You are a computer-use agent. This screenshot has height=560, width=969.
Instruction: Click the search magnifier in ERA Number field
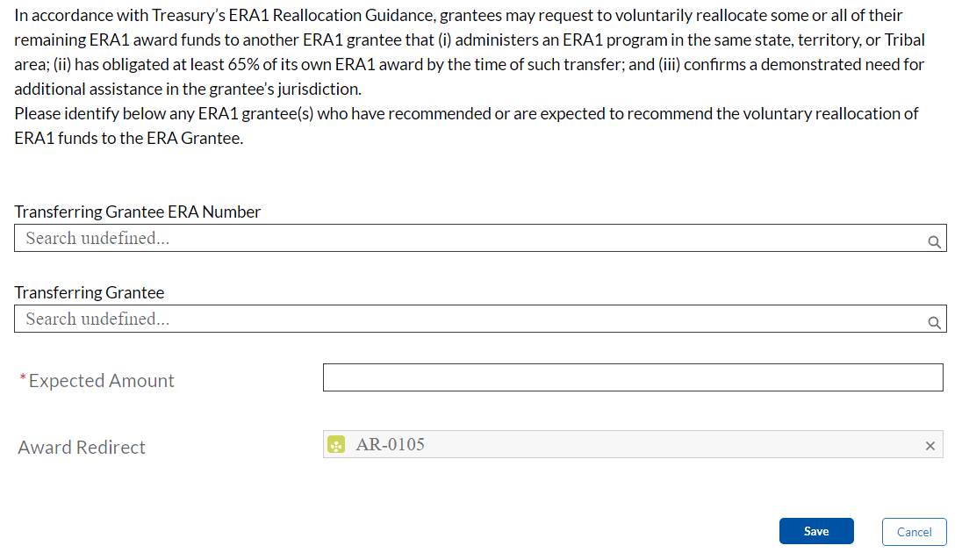[x=934, y=242]
